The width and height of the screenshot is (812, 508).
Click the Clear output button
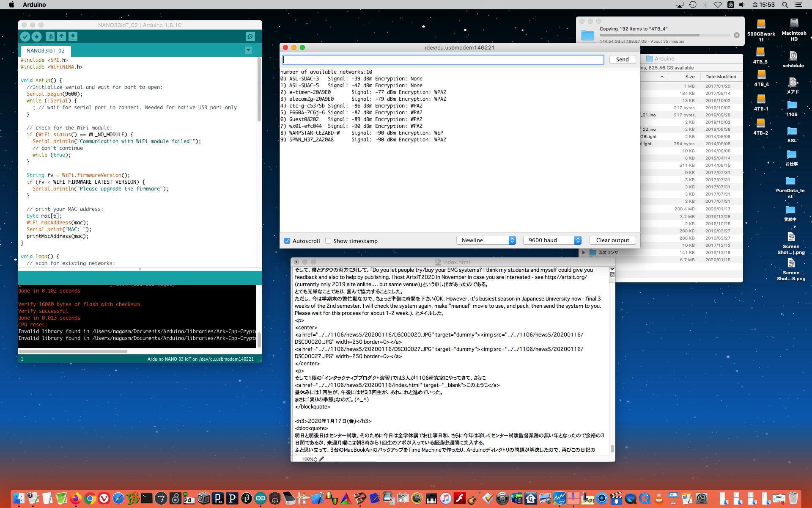pos(612,240)
